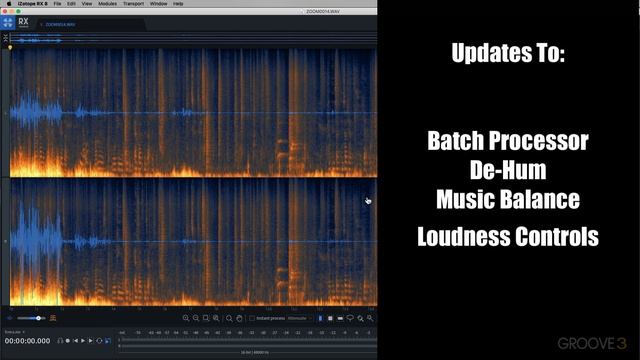Click the rewind to start button
The width and height of the screenshot is (640, 360).
pos(76,340)
